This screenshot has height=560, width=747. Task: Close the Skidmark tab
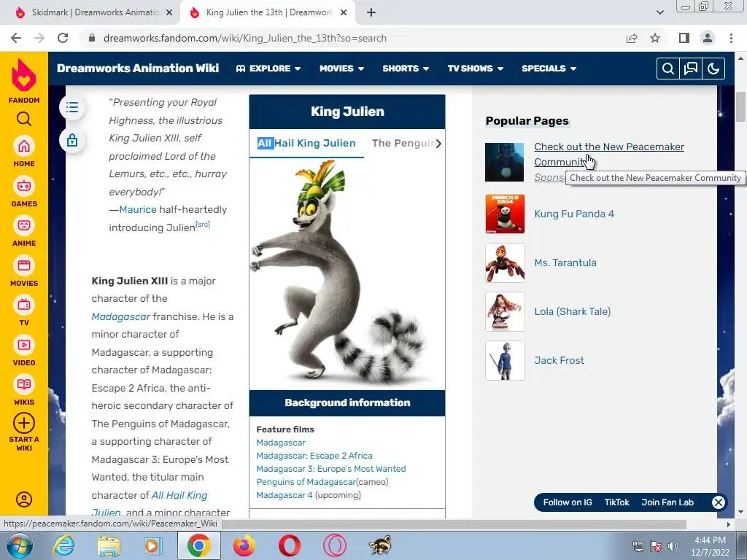tap(169, 13)
